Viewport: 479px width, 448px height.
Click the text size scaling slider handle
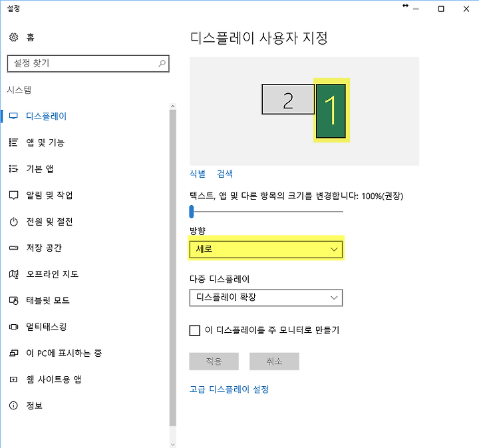(x=192, y=212)
